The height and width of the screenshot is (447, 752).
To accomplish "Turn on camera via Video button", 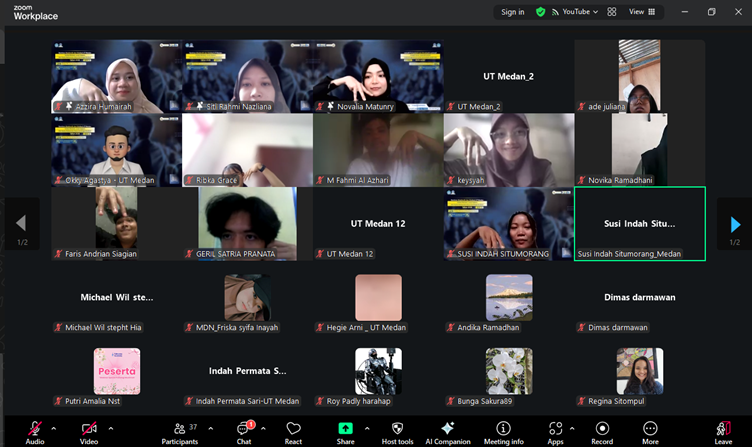I will pos(89,433).
